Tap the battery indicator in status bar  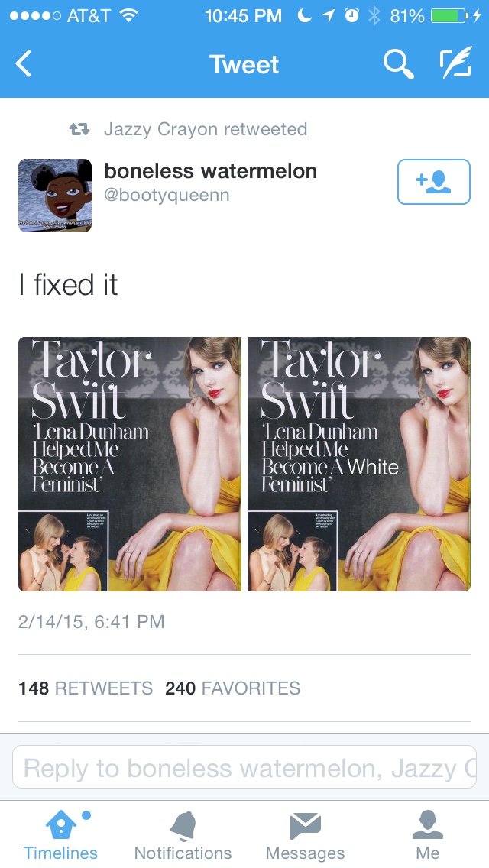450,15
